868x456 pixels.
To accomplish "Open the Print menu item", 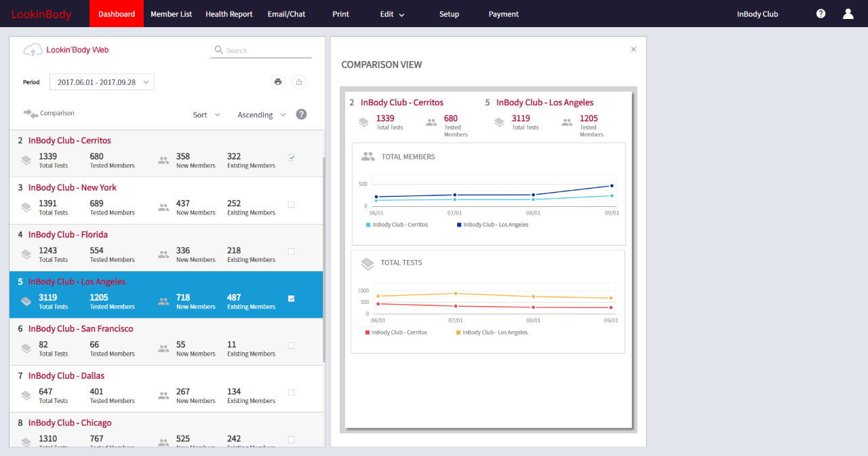I will tap(341, 14).
